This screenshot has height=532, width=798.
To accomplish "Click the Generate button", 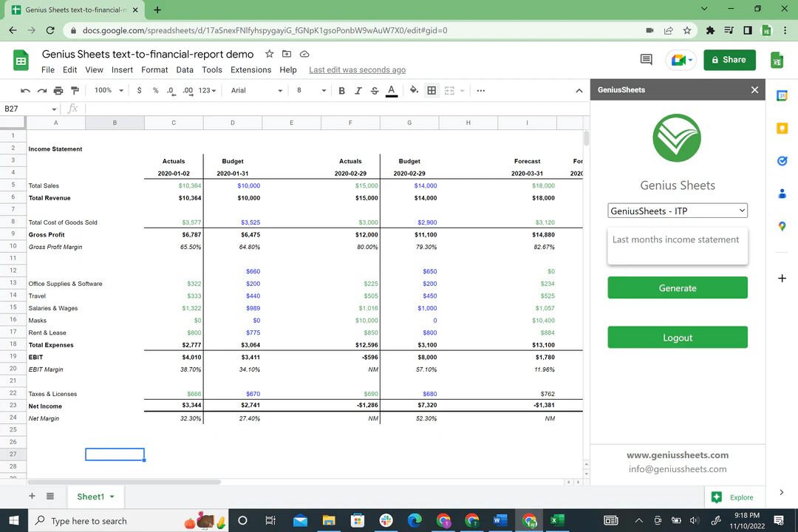I will click(x=677, y=287).
